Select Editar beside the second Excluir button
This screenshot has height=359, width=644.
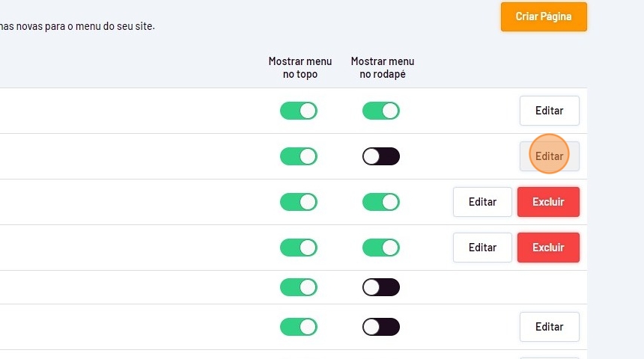point(482,248)
